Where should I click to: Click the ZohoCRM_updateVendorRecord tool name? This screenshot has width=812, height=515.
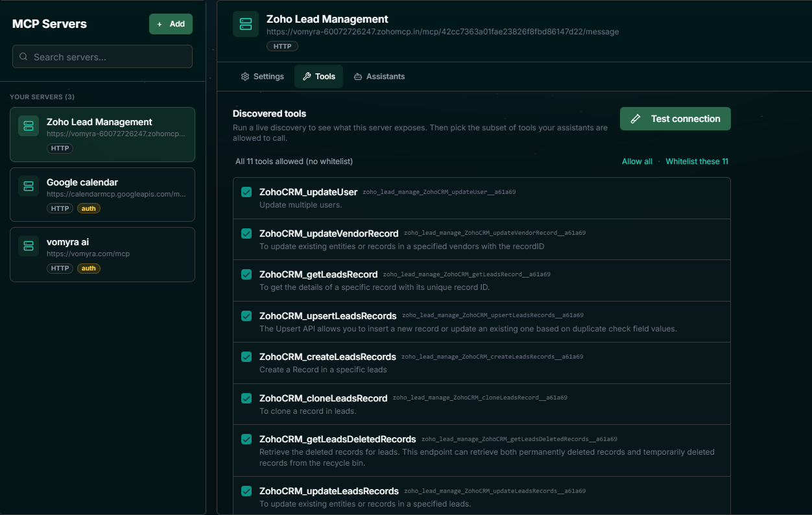point(329,234)
